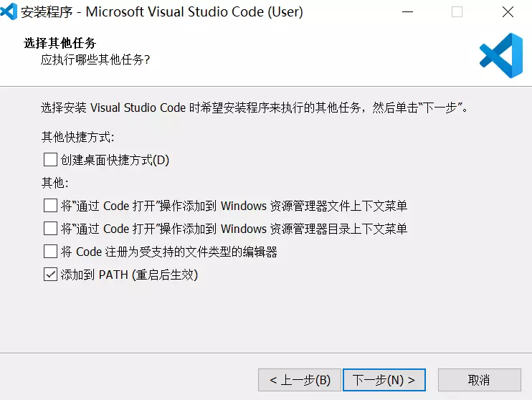The height and width of the screenshot is (400, 532).
Task: Proceed with the 下一步(N) button
Action: (384, 379)
